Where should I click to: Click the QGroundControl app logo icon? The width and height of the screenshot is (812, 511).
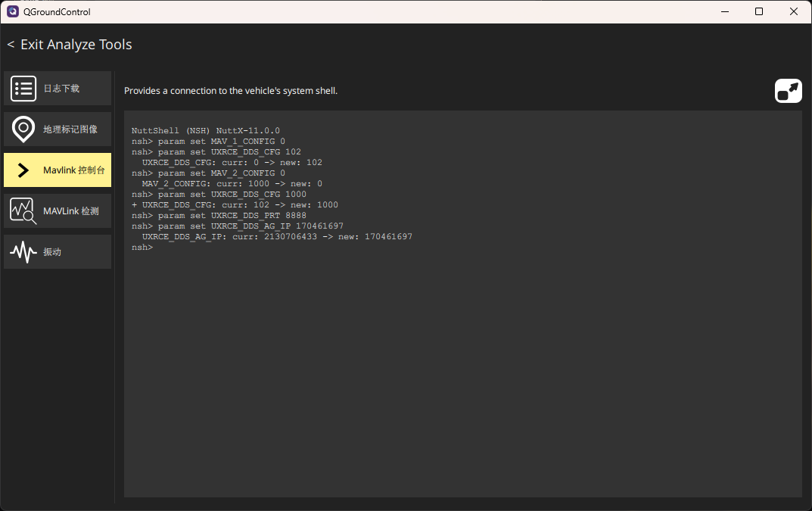coord(12,11)
